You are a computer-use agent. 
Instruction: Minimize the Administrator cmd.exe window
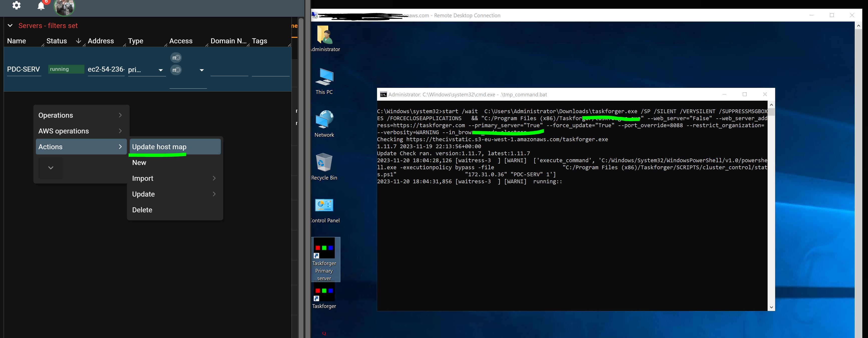click(x=725, y=94)
